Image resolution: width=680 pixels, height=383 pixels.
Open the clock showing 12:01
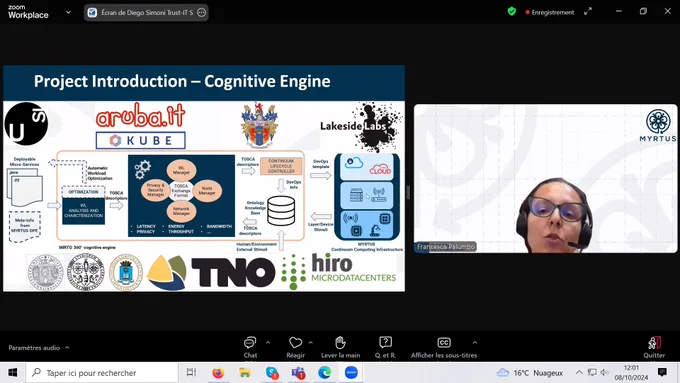click(631, 373)
